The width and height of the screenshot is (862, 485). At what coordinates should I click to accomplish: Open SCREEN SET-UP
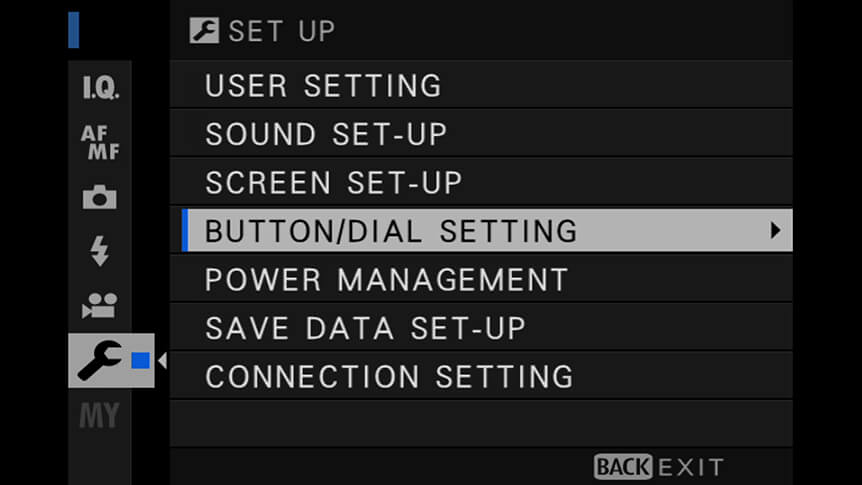pos(334,183)
